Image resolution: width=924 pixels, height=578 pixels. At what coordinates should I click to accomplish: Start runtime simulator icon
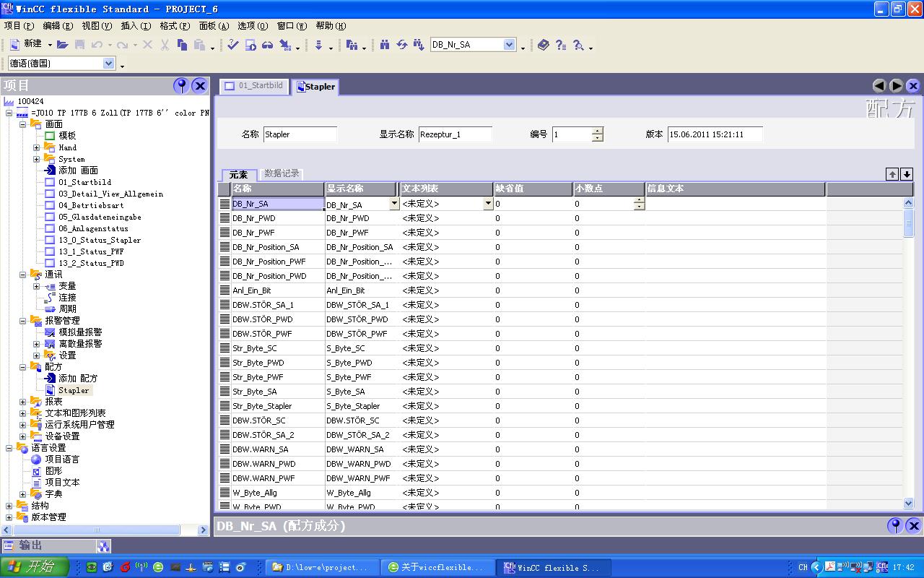coord(250,45)
